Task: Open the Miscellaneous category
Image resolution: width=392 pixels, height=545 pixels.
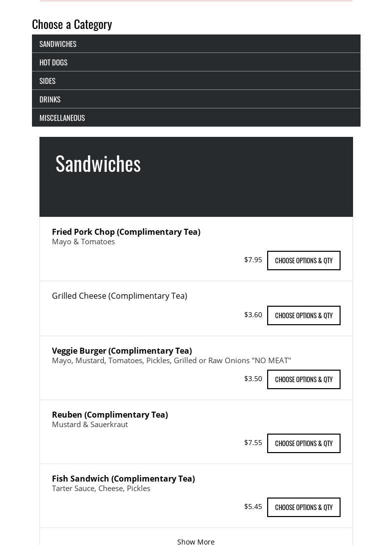Action: pyautogui.click(x=62, y=118)
